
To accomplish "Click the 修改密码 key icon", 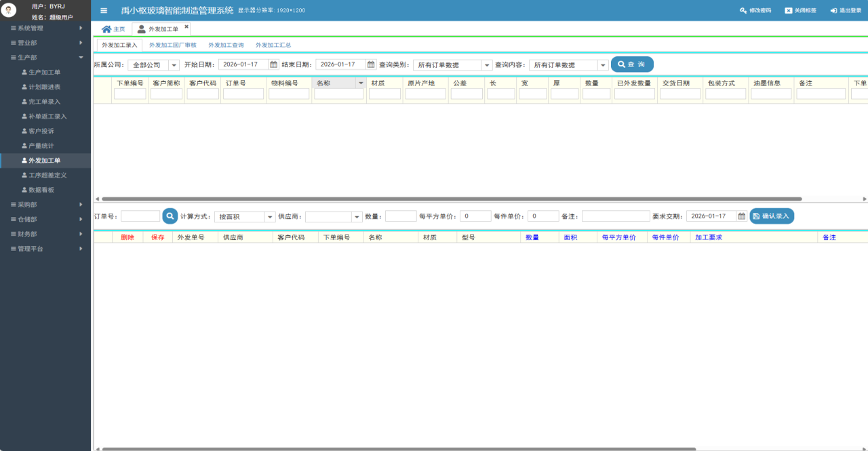I will point(743,11).
